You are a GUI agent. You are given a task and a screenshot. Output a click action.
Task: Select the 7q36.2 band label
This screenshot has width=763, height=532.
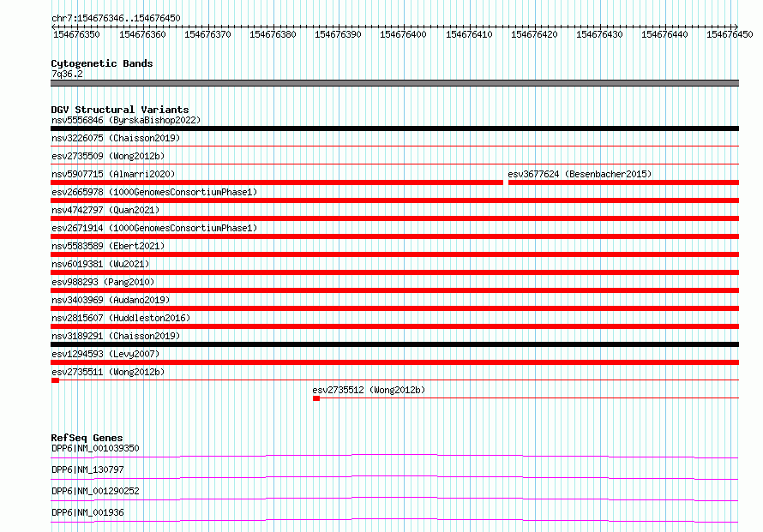click(x=67, y=74)
